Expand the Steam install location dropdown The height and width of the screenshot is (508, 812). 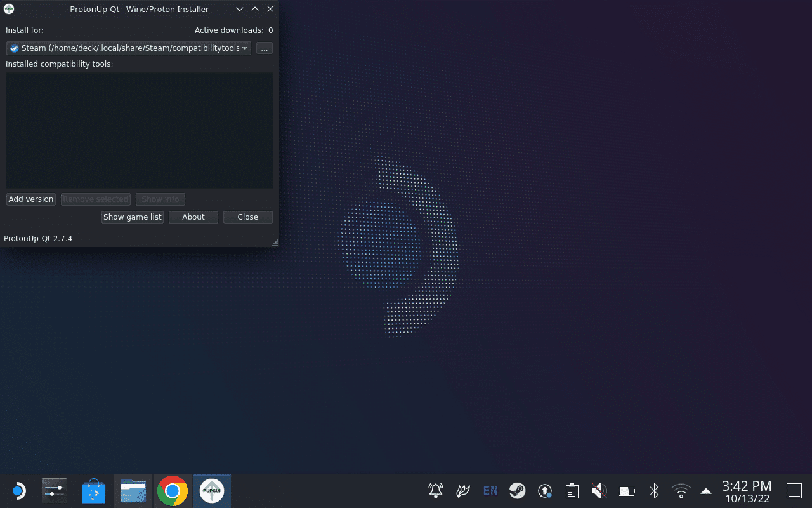tap(129, 48)
